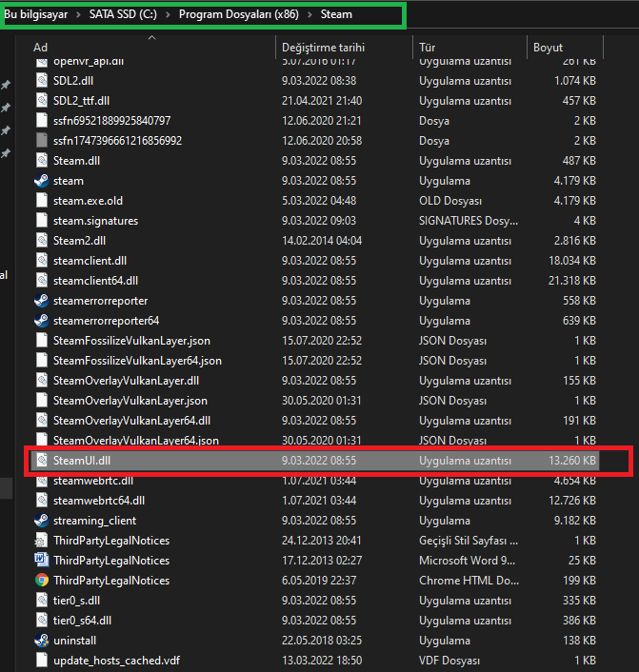639x672 pixels.
Task: Click the SDL2.dll file icon
Action: point(42,81)
